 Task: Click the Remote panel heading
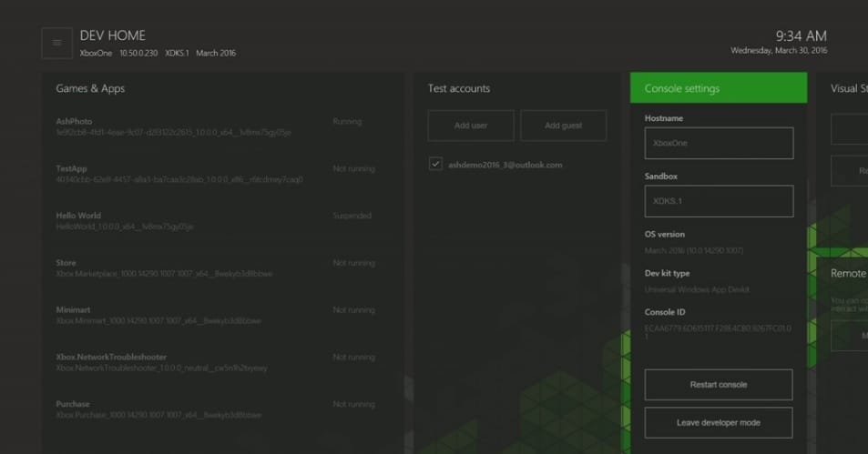click(x=848, y=273)
